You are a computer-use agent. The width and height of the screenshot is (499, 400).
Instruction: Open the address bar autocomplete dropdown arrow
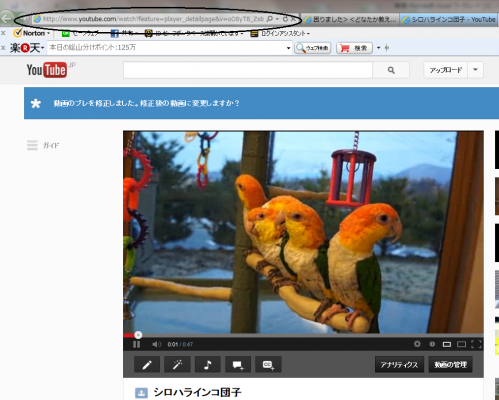coord(277,19)
